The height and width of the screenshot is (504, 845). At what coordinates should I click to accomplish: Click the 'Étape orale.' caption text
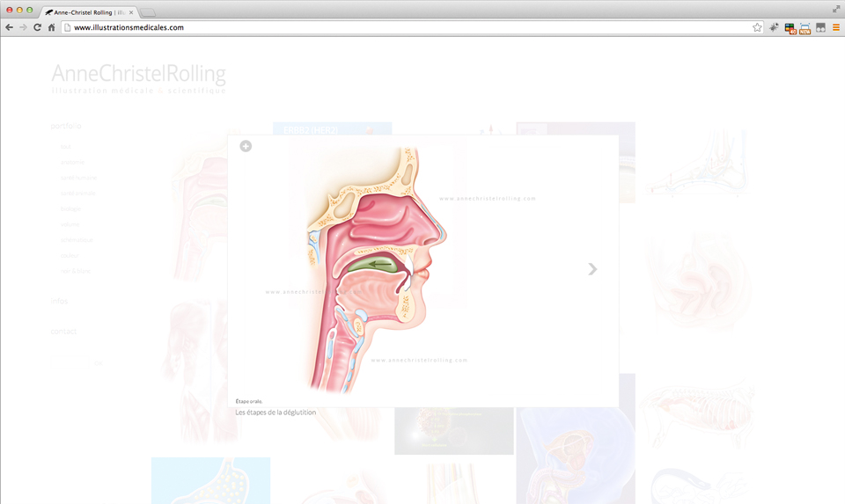pyautogui.click(x=249, y=401)
